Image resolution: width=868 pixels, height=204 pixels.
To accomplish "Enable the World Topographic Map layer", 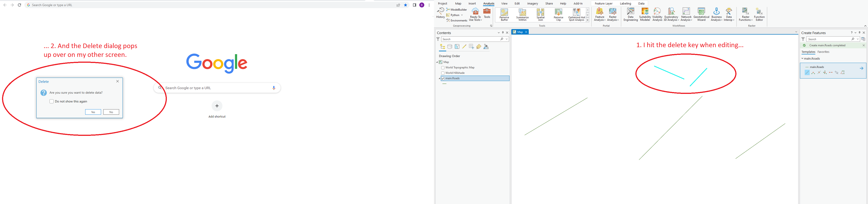I will (x=443, y=67).
